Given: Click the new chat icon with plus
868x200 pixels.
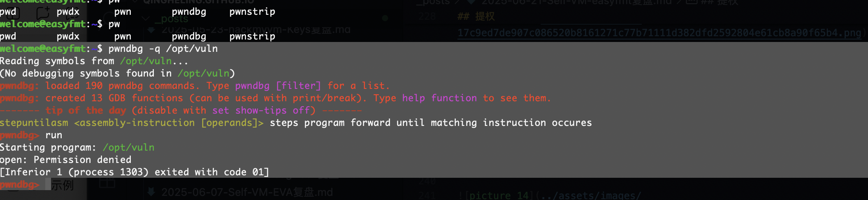Looking at the screenshot, I should tap(43, 13).
